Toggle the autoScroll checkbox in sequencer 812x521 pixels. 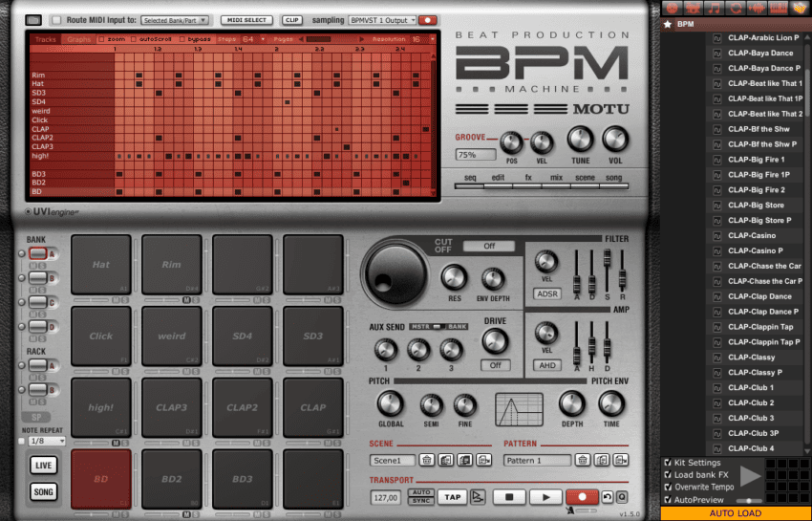pyautogui.click(x=132, y=39)
